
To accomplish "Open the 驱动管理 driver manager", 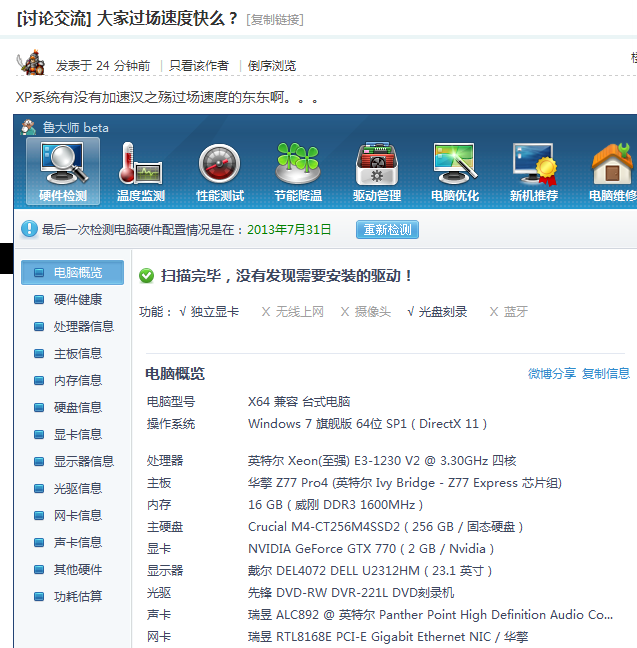I will [377, 171].
